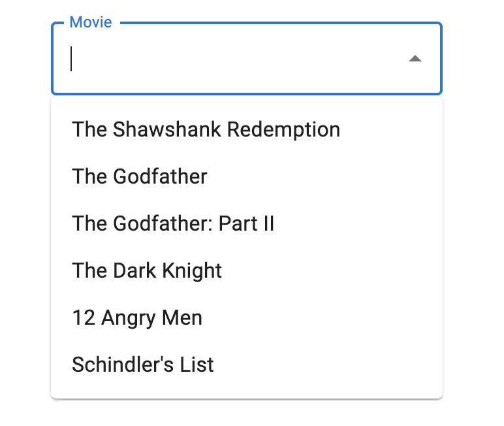The width and height of the screenshot is (504, 426).
Task: Select The Shawshank Redemption option
Action: tap(206, 129)
